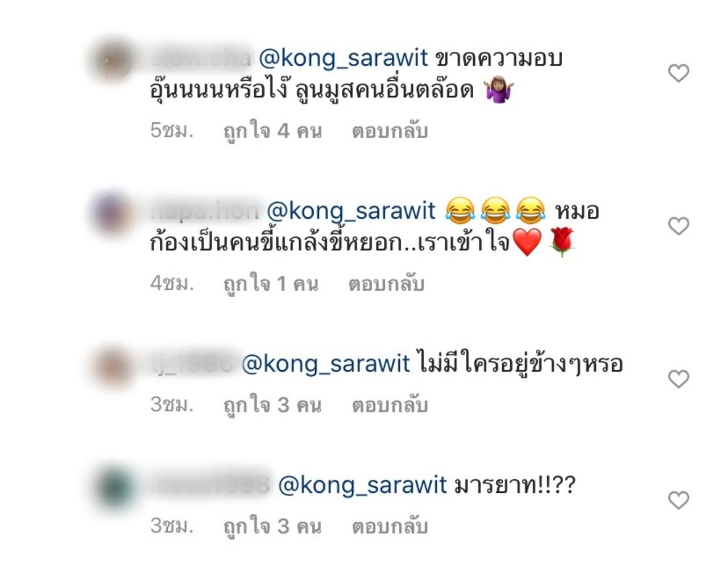Like the หมอก้อง comment with laughing emojis
Viewport: 728px width, 573px height.
(679, 226)
